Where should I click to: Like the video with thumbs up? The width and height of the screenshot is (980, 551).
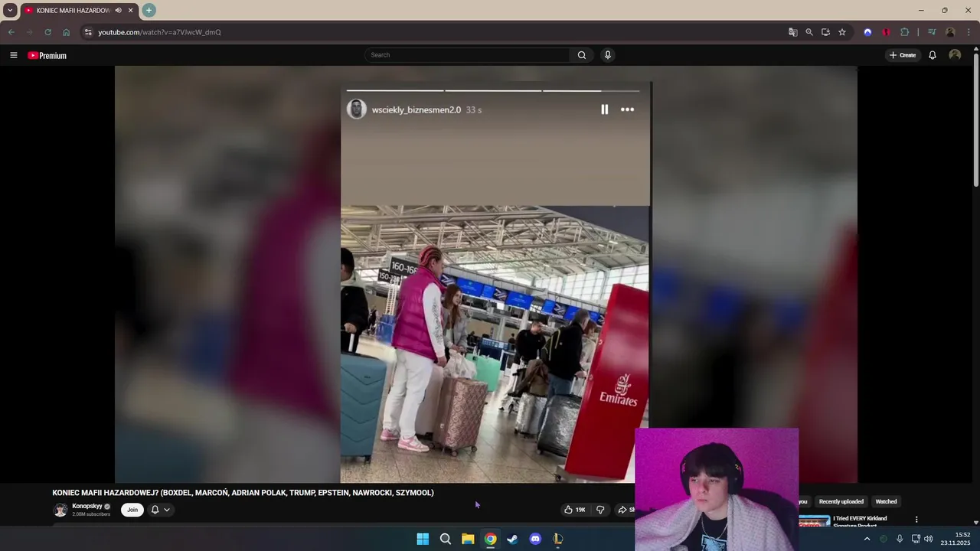coord(574,510)
